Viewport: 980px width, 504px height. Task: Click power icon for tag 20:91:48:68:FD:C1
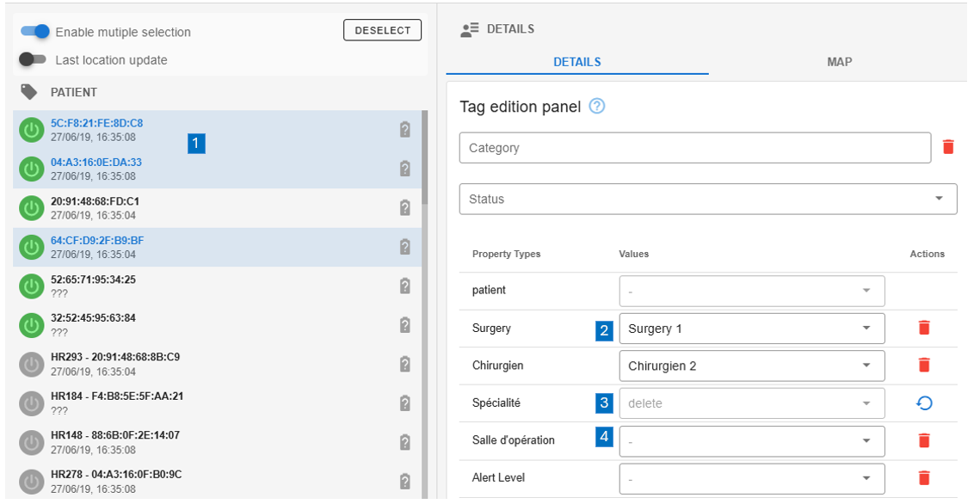coord(32,208)
